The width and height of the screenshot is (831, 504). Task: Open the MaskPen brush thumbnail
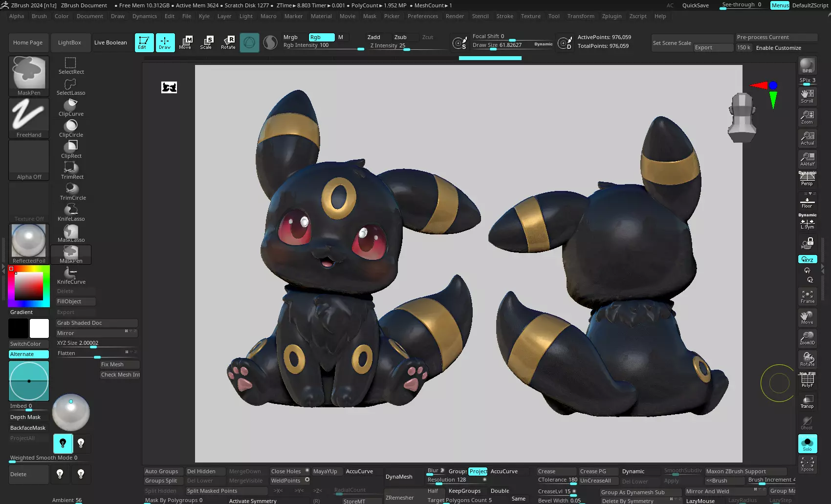29,76
